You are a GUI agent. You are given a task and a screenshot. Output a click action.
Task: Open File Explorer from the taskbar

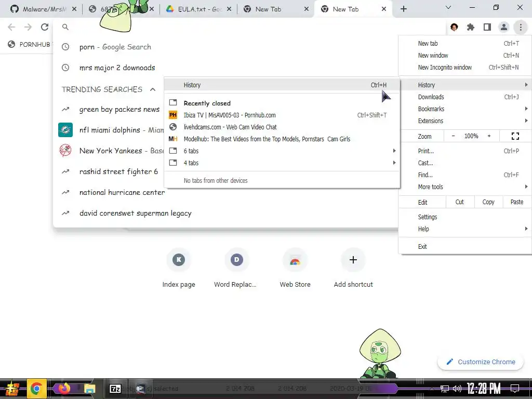click(x=89, y=389)
